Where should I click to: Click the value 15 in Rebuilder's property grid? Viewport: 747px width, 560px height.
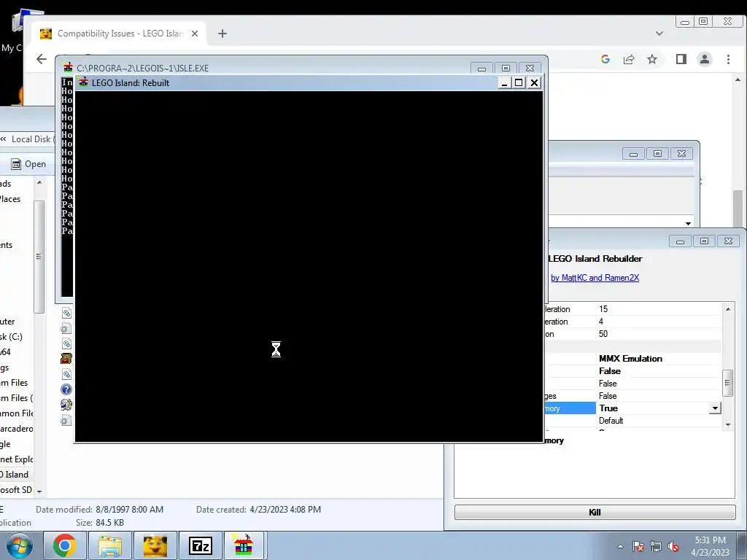[603, 309]
